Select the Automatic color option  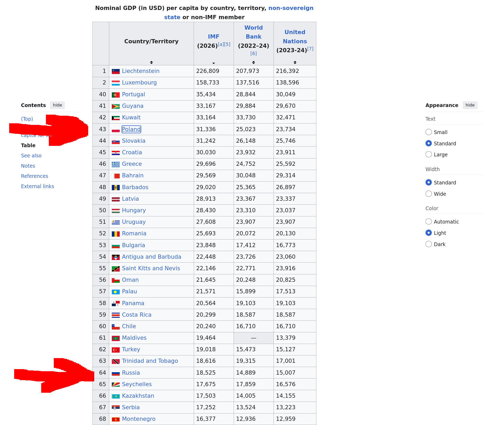click(x=429, y=221)
